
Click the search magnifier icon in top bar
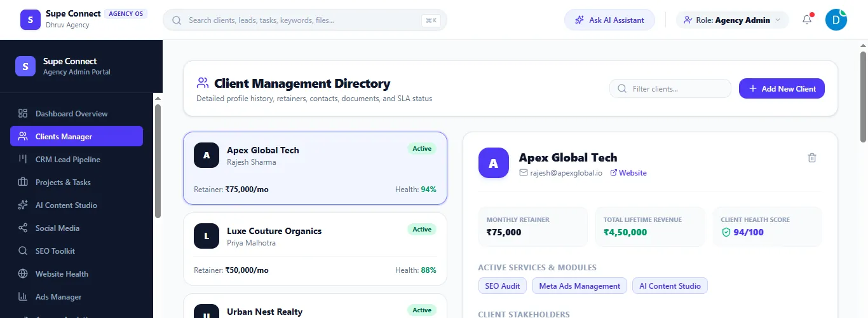pos(177,20)
